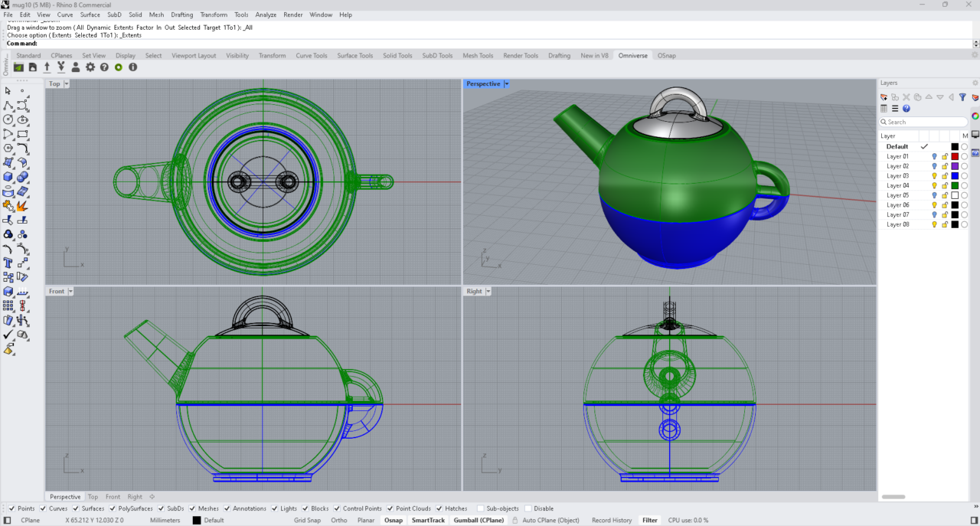Open the SubD menu in the menu bar
980x526 pixels.
pos(114,14)
